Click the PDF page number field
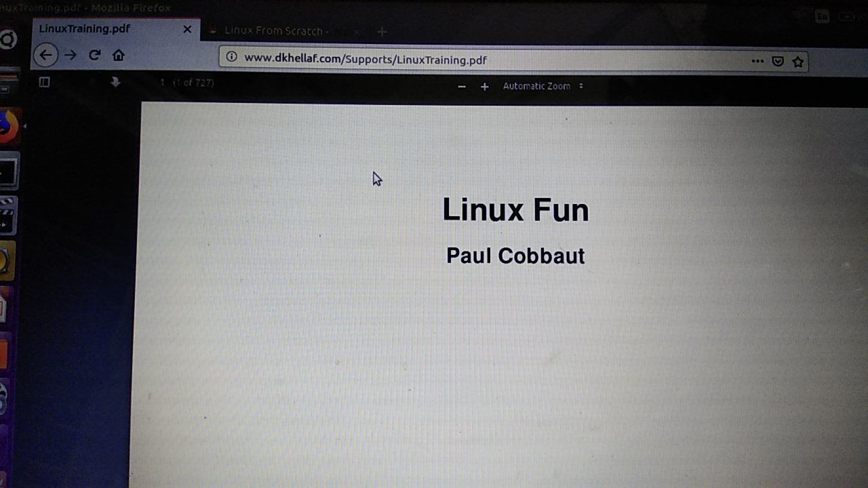This screenshot has width=868, height=488. (x=163, y=83)
